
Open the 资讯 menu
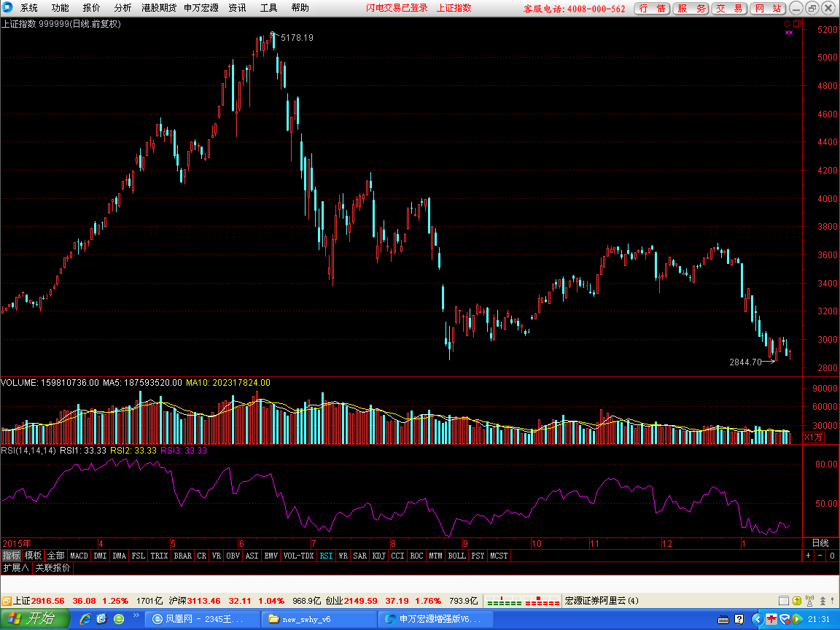[237, 8]
